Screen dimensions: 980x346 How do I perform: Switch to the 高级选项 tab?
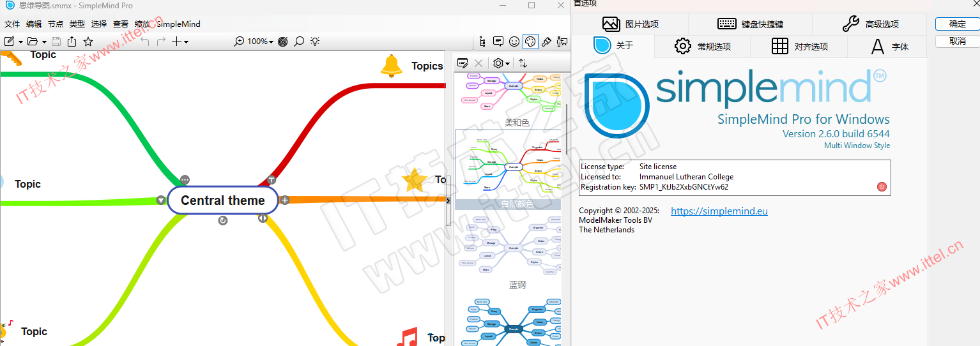[870, 24]
